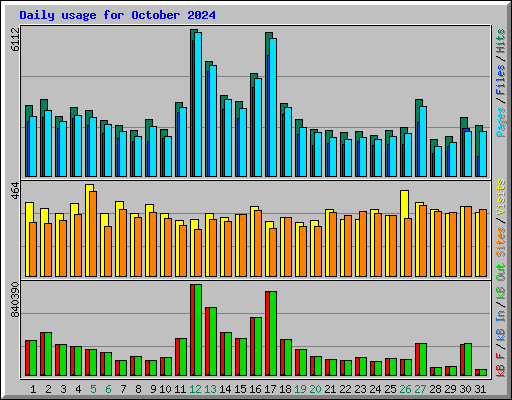The height and width of the screenshot is (400, 512).
Task: Click the green kB bar for day 16
Action: tap(258, 347)
